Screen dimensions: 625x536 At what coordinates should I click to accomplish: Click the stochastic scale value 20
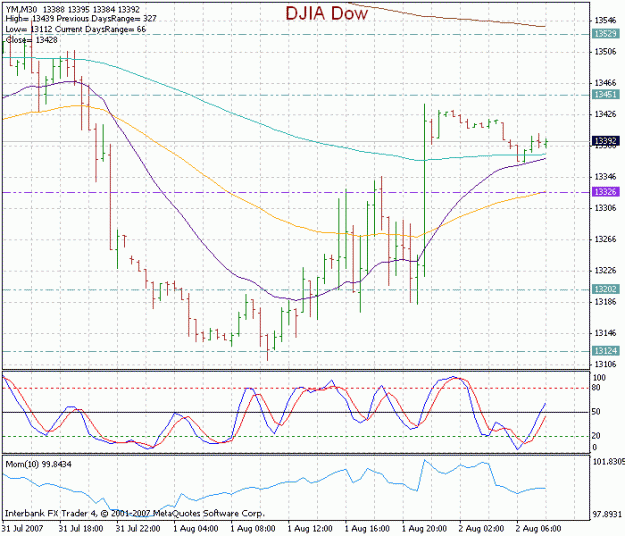pyautogui.click(x=596, y=436)
